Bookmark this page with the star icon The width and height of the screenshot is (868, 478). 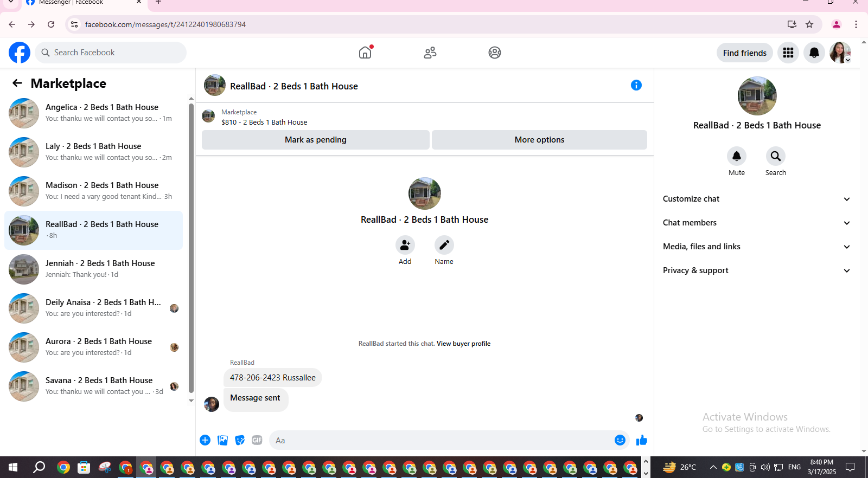(809, 24)
